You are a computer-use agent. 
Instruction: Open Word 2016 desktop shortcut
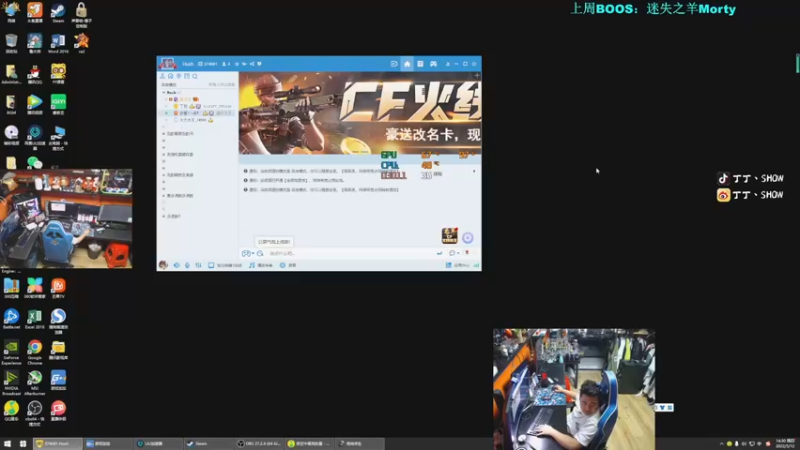58,44
